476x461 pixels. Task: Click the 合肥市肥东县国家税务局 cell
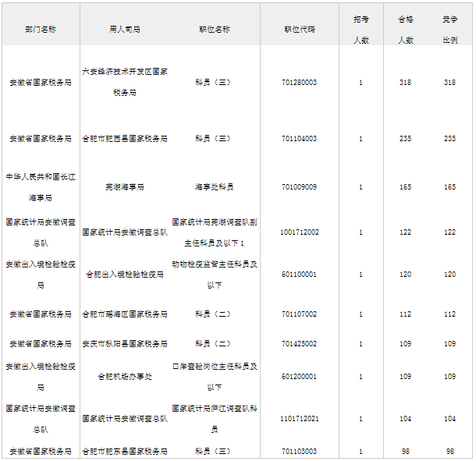pos(125,451)
